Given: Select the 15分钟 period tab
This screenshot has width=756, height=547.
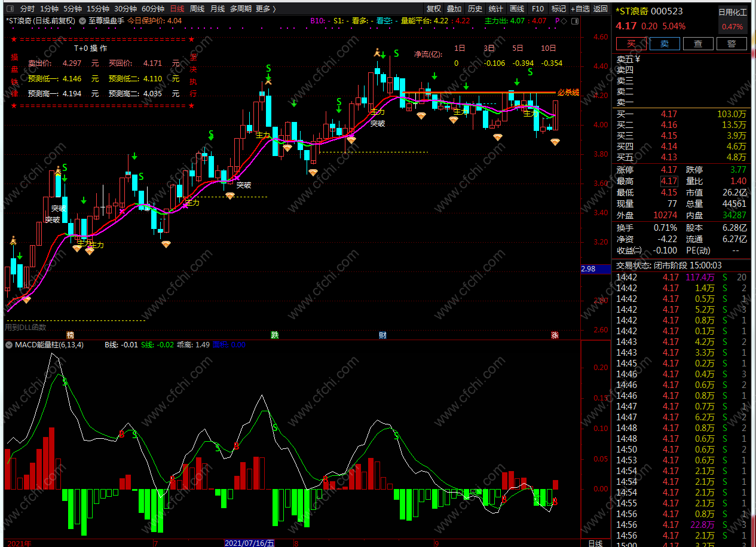Looking at the screenshot, I should point(98,9).
